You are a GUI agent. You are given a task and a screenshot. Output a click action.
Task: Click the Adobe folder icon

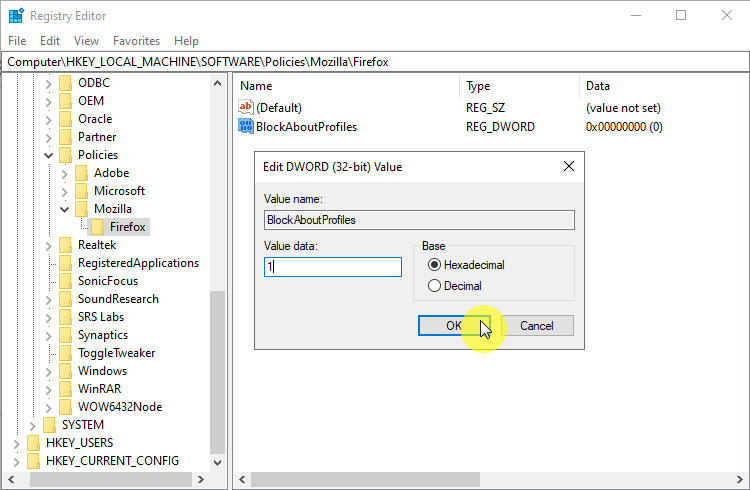82,173
